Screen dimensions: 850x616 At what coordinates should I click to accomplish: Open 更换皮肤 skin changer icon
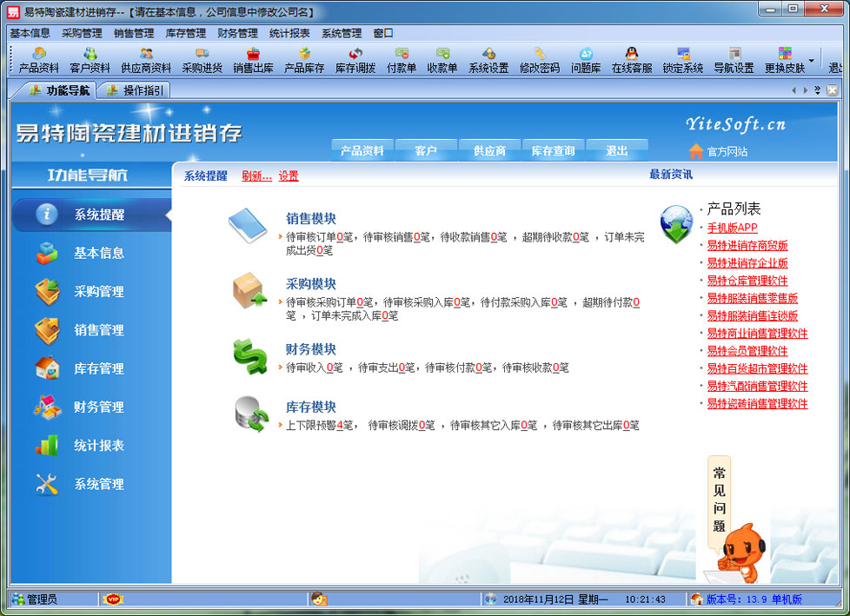pyautogui.click(x=785, y=60)
